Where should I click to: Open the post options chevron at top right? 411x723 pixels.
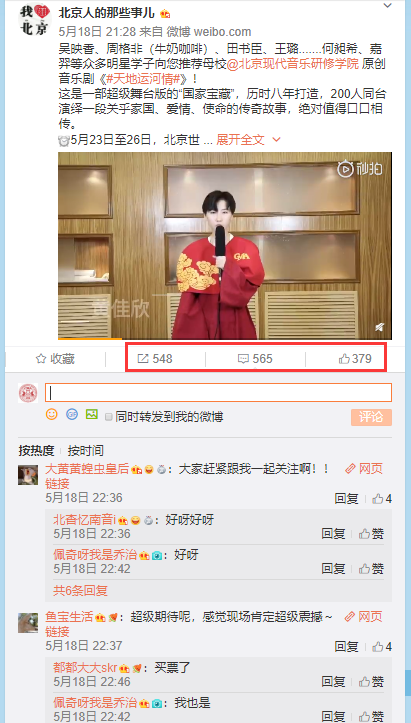pos(387,6)
